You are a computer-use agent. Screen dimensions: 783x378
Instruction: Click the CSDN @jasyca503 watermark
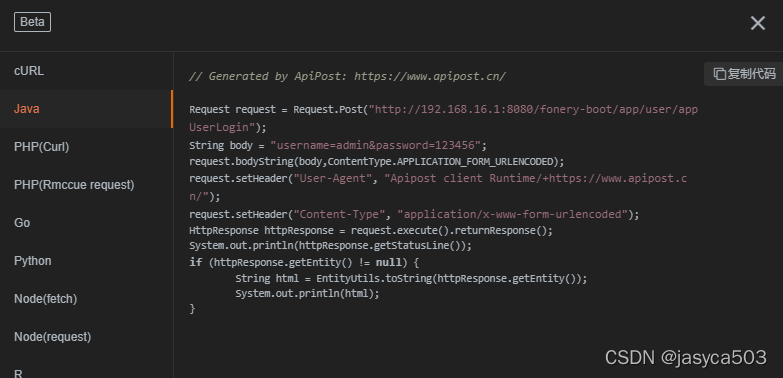686,358
